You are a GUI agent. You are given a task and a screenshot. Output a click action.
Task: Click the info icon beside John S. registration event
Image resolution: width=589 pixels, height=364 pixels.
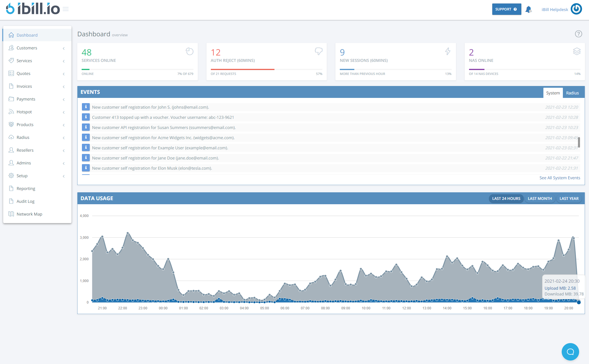86,107
